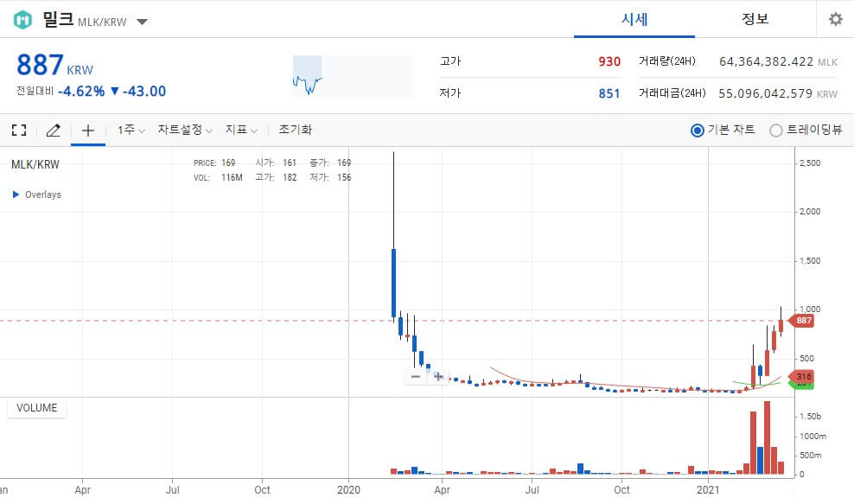Select the crosshair plus tool
Image resolution: width=854 pixels, height=504 pixels.
click(87, 131)
